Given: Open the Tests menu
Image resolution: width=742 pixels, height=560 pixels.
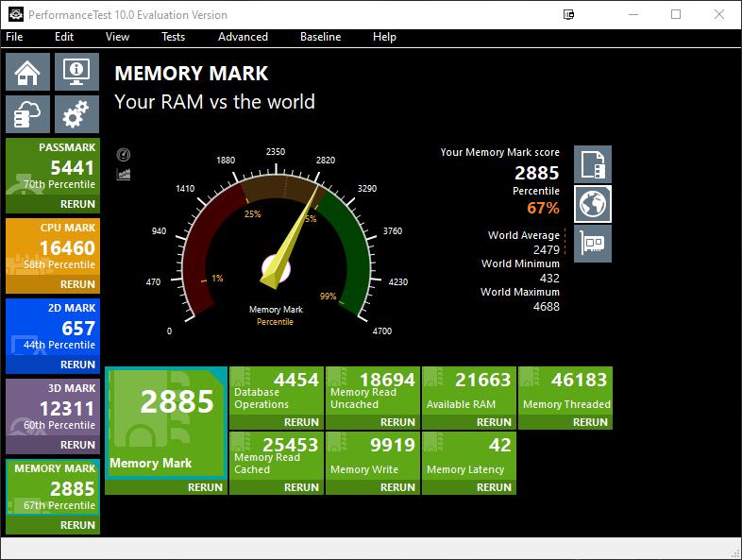Looking at the screenshot, I should pyautogui.click(x=173, y=37).
